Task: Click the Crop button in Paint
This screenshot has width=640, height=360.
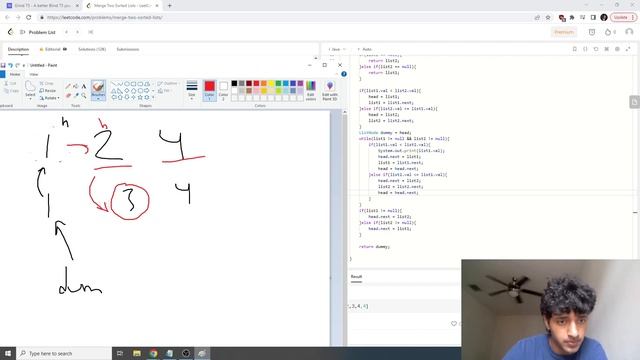Action: (47, 83)
